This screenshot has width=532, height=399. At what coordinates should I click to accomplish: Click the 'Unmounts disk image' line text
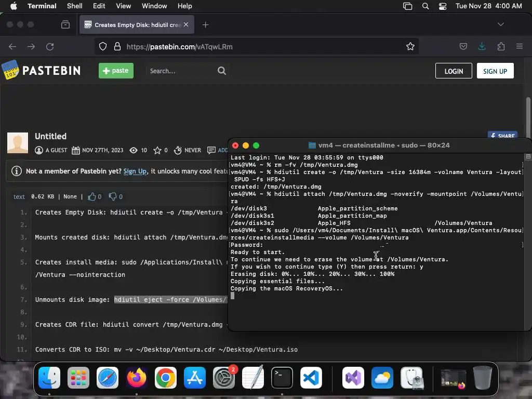tap(130, 300)
